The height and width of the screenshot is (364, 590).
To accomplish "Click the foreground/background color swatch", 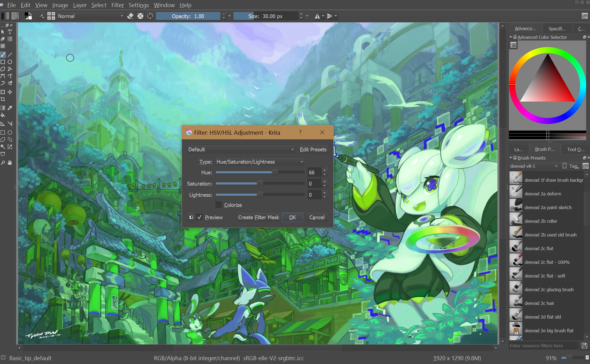I will coord(28,16).
